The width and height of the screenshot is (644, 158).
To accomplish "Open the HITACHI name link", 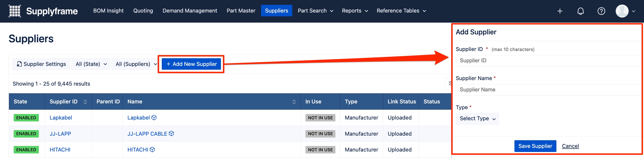I will point(138,150).
